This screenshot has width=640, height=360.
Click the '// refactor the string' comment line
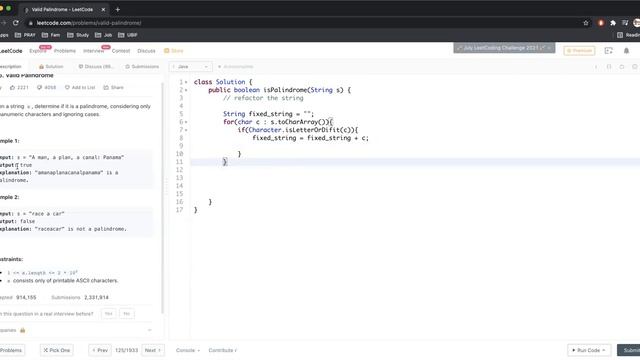tap(263, 98)
